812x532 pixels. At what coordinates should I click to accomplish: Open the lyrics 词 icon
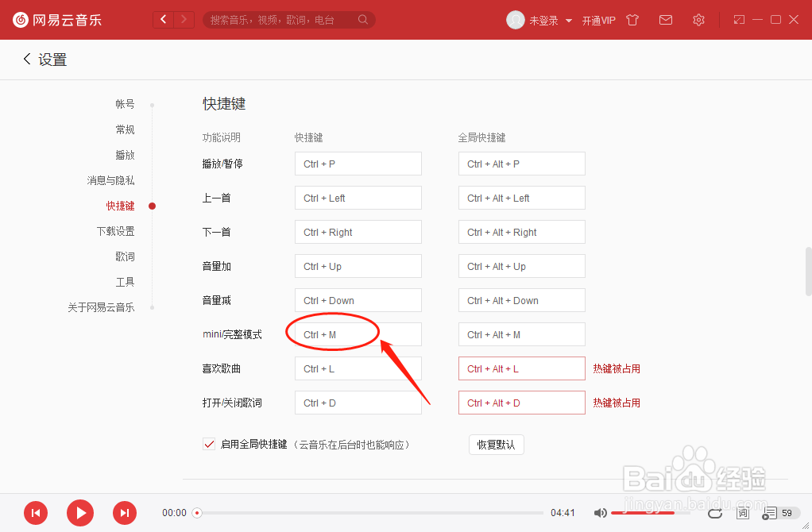(x=743, y=513)
